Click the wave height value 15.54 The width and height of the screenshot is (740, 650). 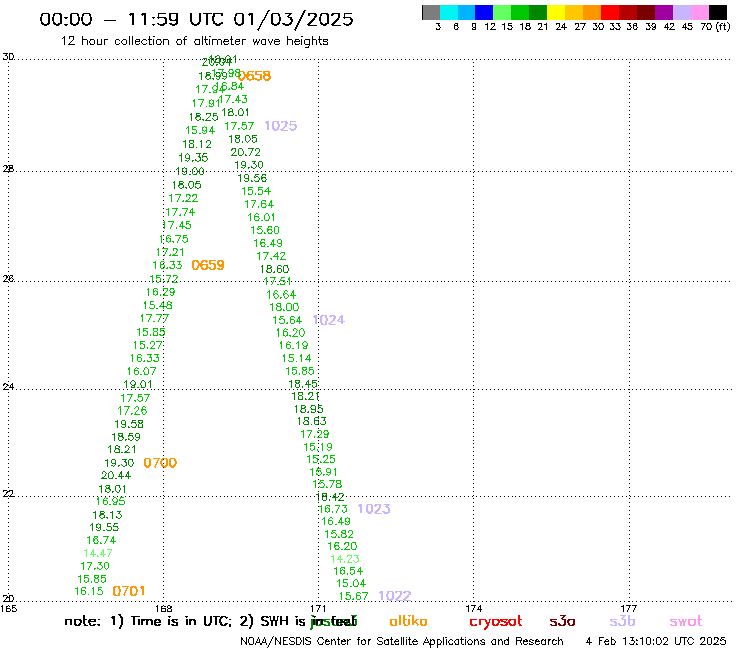pyautogui.click(x=256, y=191)
